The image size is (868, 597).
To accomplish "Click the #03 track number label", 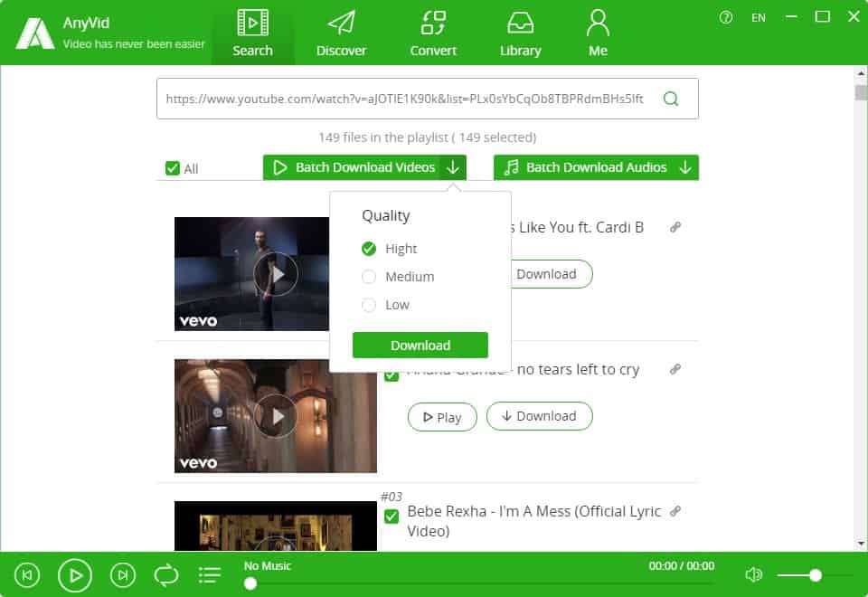I will 392,497.
